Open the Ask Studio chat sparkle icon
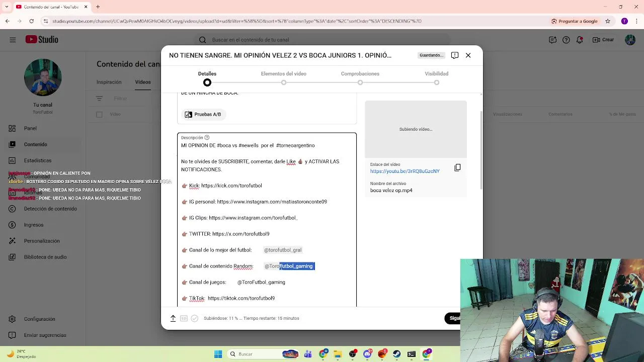This screenshot has height=362, width=644. 552,40
